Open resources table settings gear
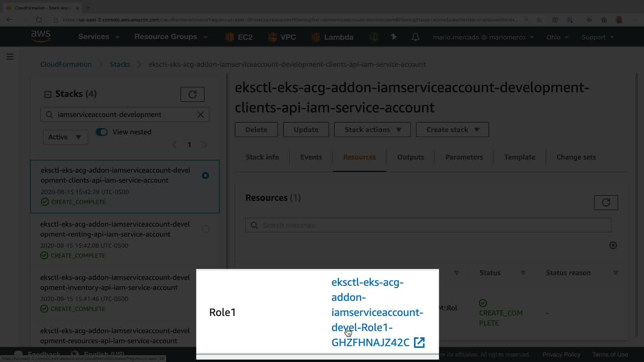Viewport: 644px width, 362px height. (613, 245)
